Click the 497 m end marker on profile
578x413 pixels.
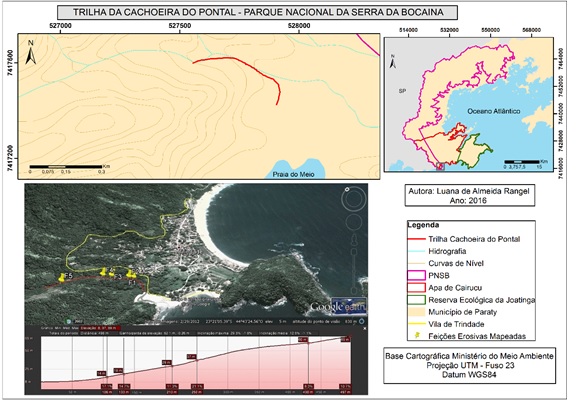point(345,392)
